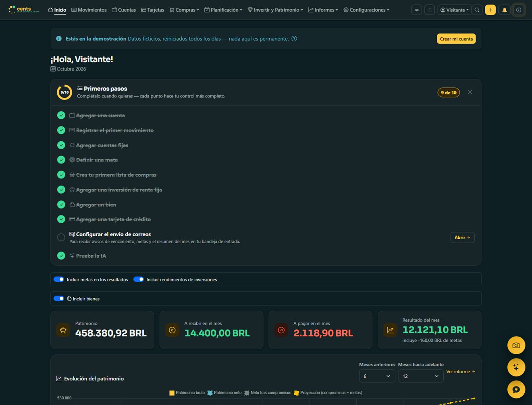Open the Compras dropdown menu

(x=184, y=10)
